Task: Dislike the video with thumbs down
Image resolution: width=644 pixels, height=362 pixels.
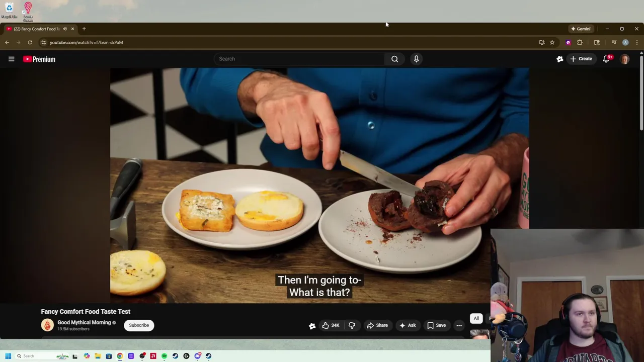Action: (x=352, y=325)
